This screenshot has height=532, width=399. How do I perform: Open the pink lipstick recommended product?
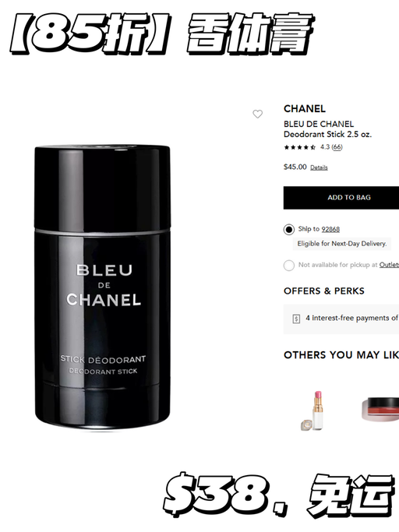(x=314, y=410)
